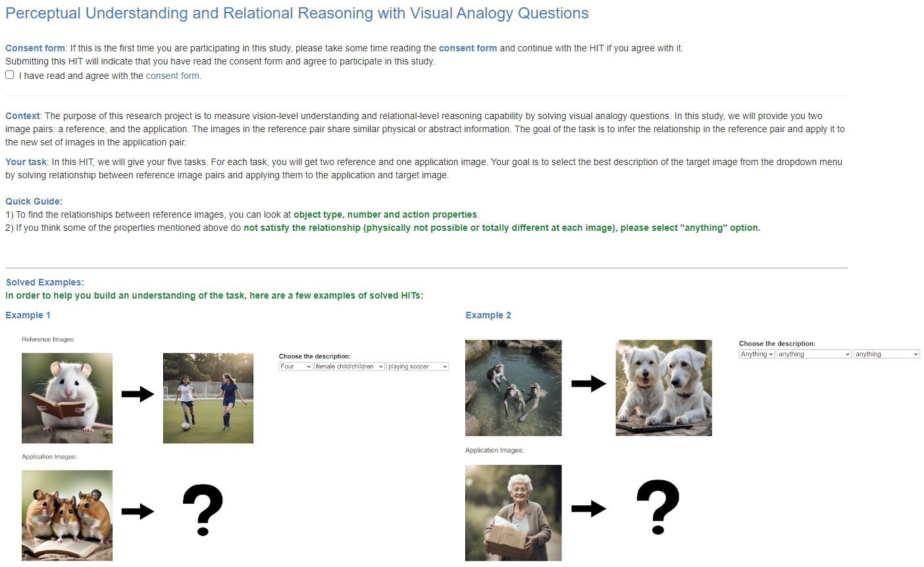Click arrow between monkeys and dogs images
This screenshot has height=567, width=924.
point(588,383)
